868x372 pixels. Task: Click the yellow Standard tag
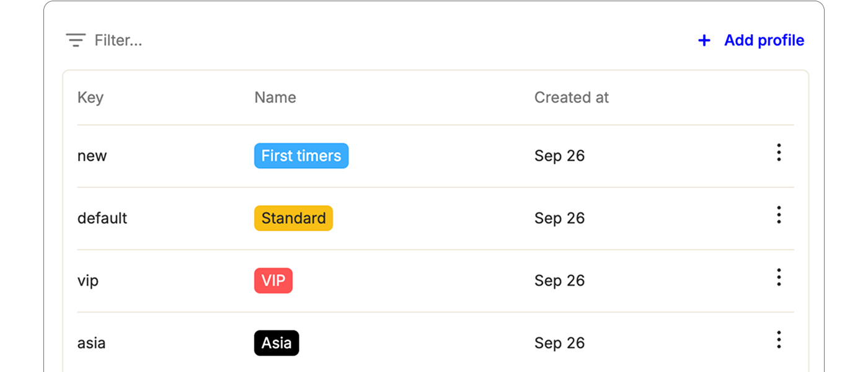click(293, 218)
